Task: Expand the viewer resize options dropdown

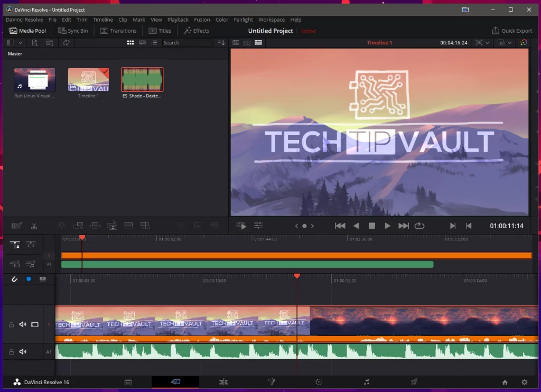Action: click(x=487, y=42)
